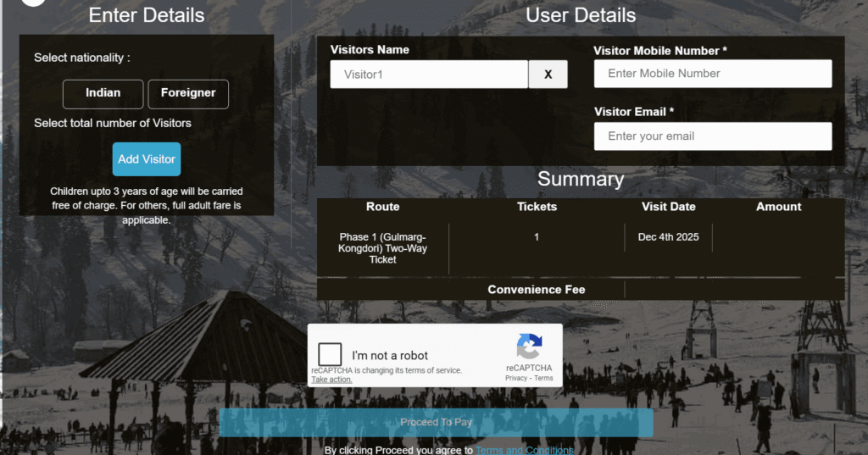Click the Visitor Mobile Number label
Viewport: 868px width, 455px height.
point(659,51)
